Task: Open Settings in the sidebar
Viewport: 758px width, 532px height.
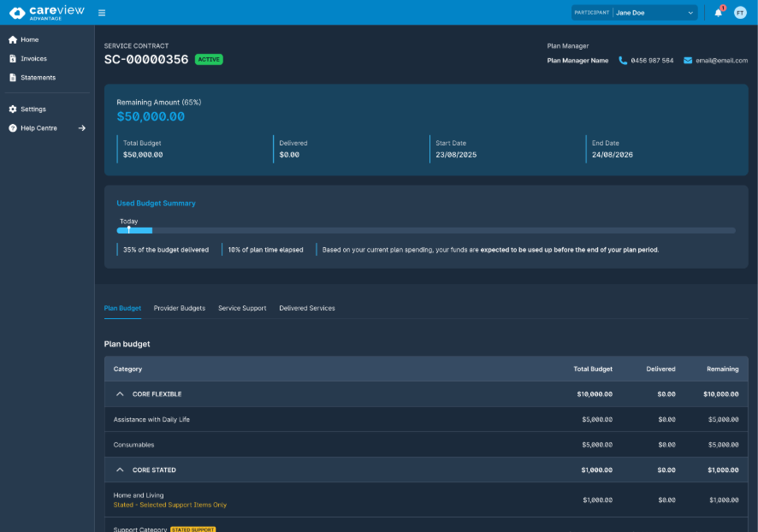Action: click(x=33, y=109)
